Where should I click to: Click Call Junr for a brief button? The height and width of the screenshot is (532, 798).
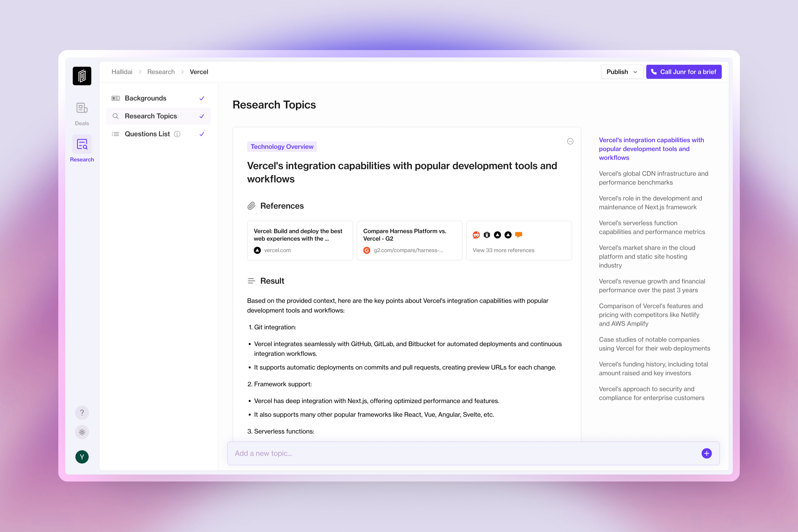684,72
